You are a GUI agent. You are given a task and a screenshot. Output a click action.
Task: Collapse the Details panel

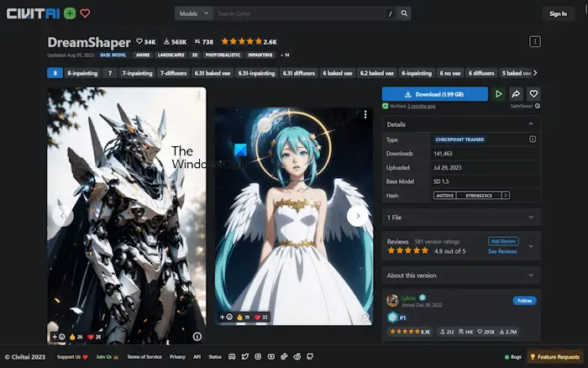(531, 124)
